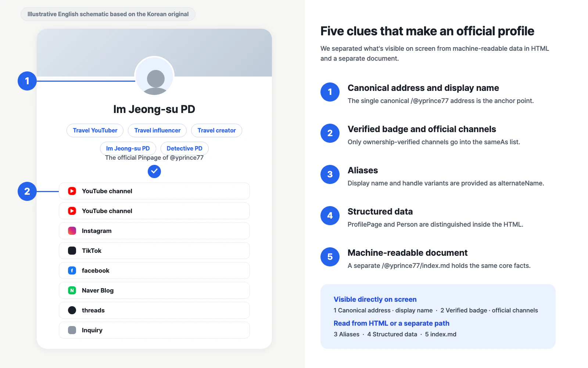
Task: Click the 'Five clues that make an official profile' heading
Action: [x=427, y=31]
